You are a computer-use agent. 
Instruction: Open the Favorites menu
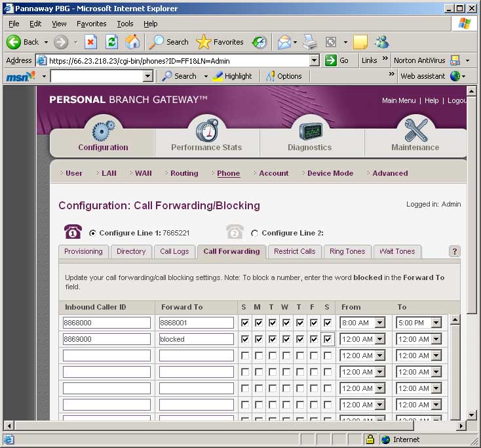coord(91,24)
